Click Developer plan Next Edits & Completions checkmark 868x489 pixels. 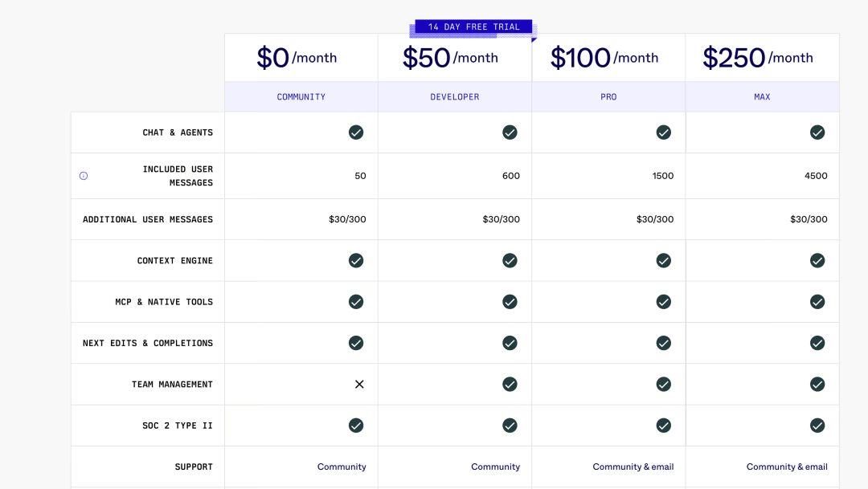coord(510,343)
